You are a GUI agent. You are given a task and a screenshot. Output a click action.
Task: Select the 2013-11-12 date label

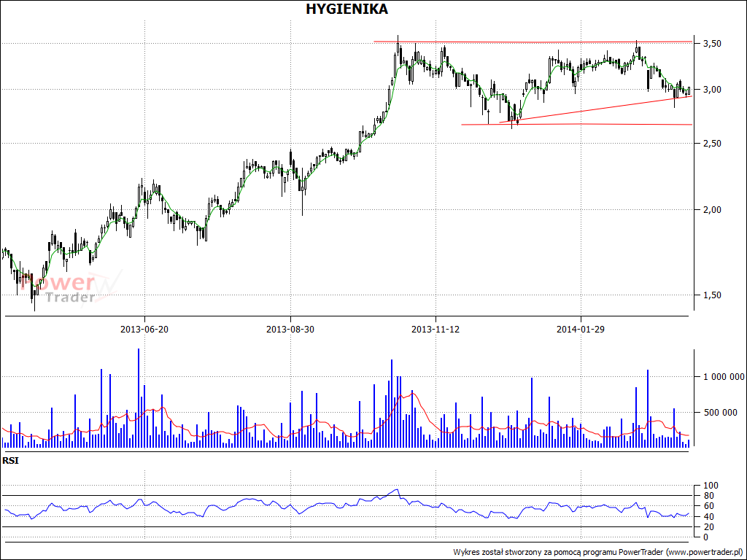(x=436, y=329)
